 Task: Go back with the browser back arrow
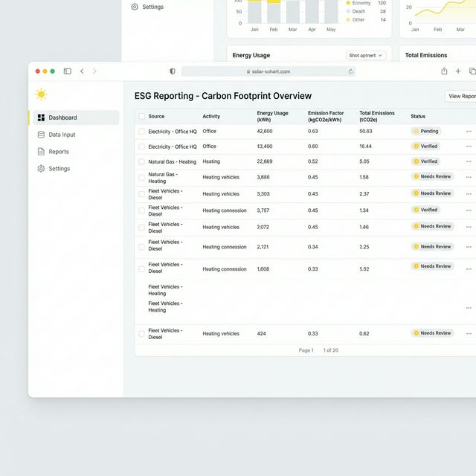pos(82,71)
